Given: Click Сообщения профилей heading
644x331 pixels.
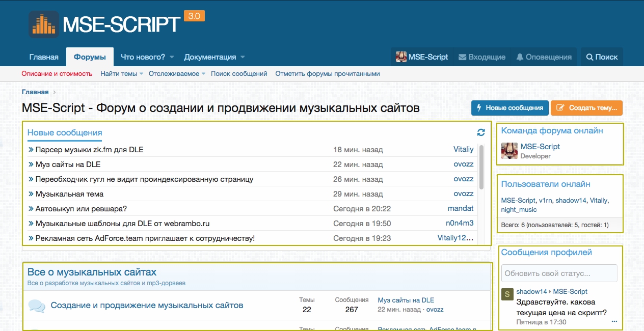Looking at the screenshot, I should click(546, 253).
